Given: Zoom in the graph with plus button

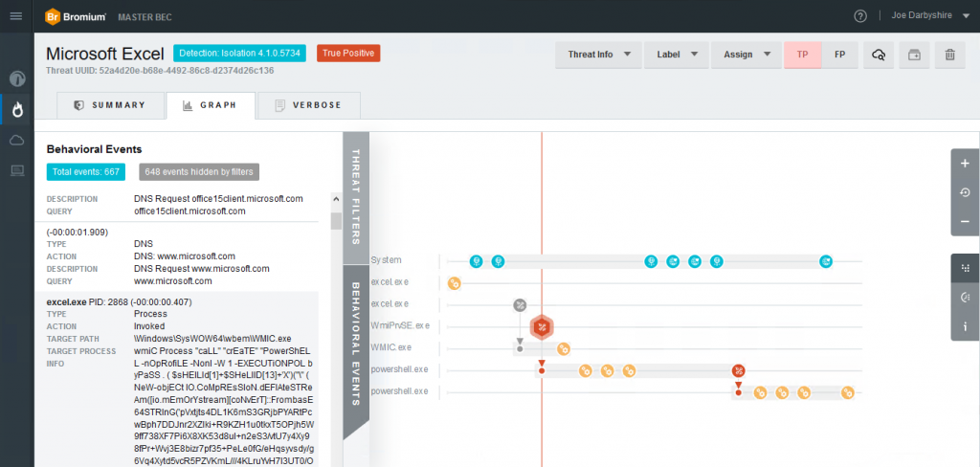Looking at the screenshot, I should 965,164.
